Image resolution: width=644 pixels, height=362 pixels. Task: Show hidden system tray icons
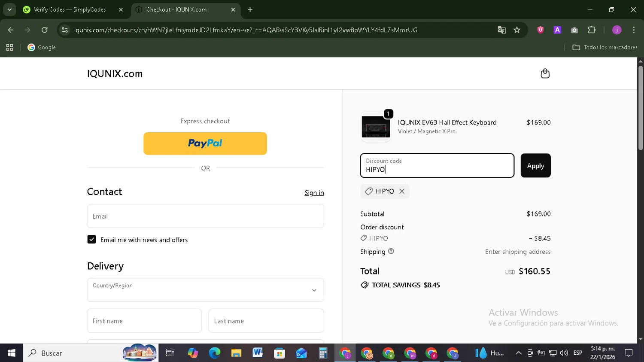(519, 353)
